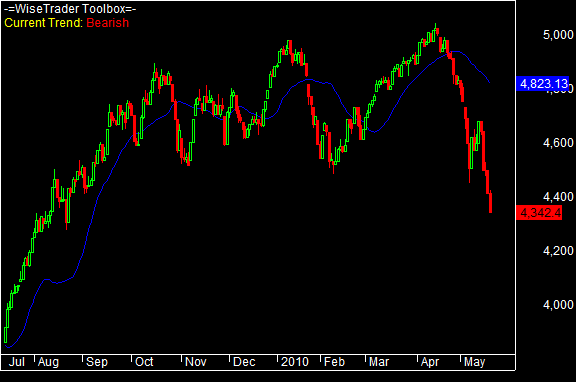Click the Sep label on time axis
Image resolution: width=576 pixels, height=382 pixels.
pyautogui.click(x=97, y=362)
